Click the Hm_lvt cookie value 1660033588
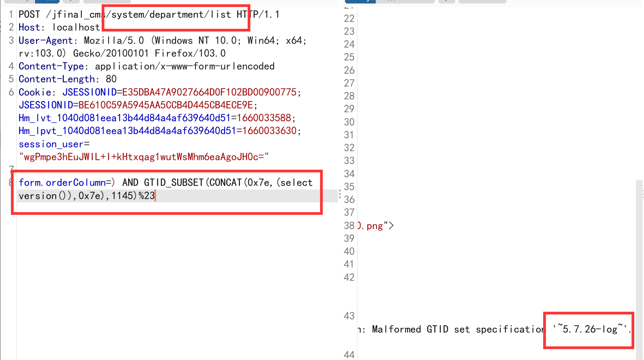Screen dimensions: 644x360 (x=264, y=118)
